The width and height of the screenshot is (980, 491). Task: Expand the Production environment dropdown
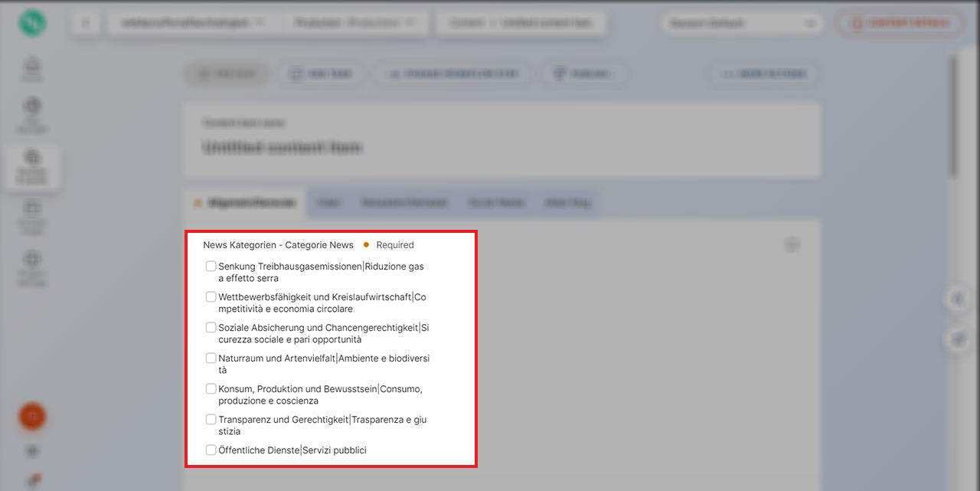354,23
